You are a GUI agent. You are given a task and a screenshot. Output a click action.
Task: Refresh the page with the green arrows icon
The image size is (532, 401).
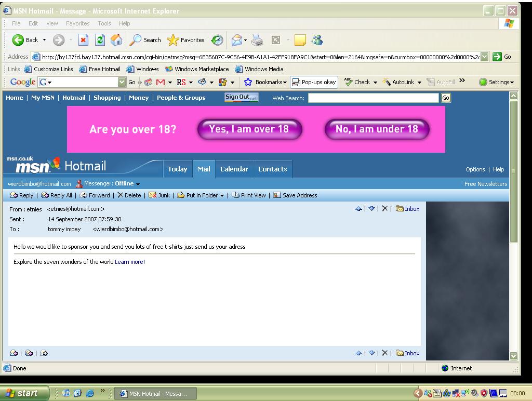100,40
